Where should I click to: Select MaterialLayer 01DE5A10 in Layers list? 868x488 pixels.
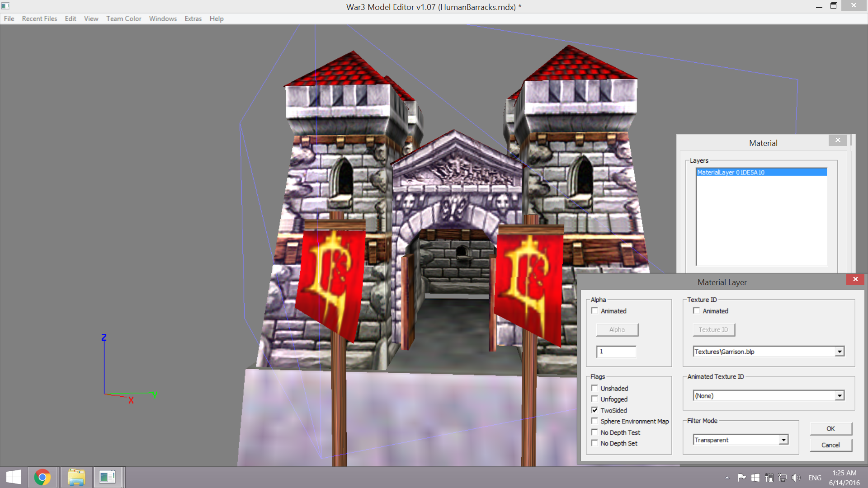point(761,172)
